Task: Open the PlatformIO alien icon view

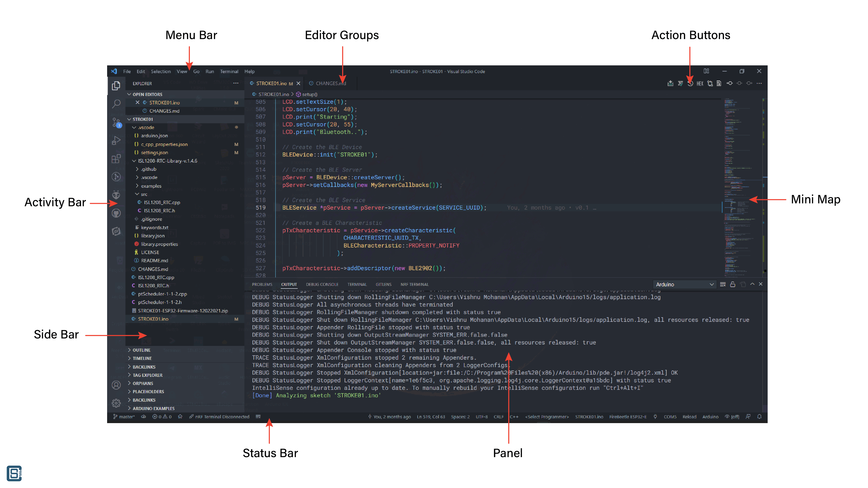Action: [x=116, y=195]
